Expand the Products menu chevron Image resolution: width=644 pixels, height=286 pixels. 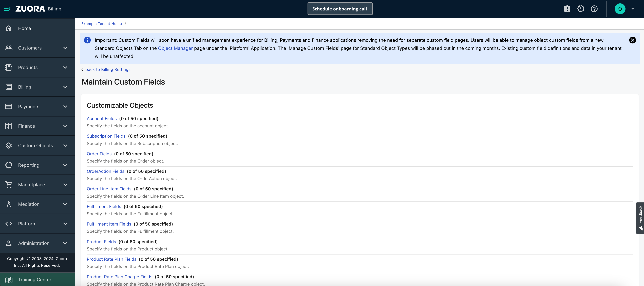click(65, 67)
